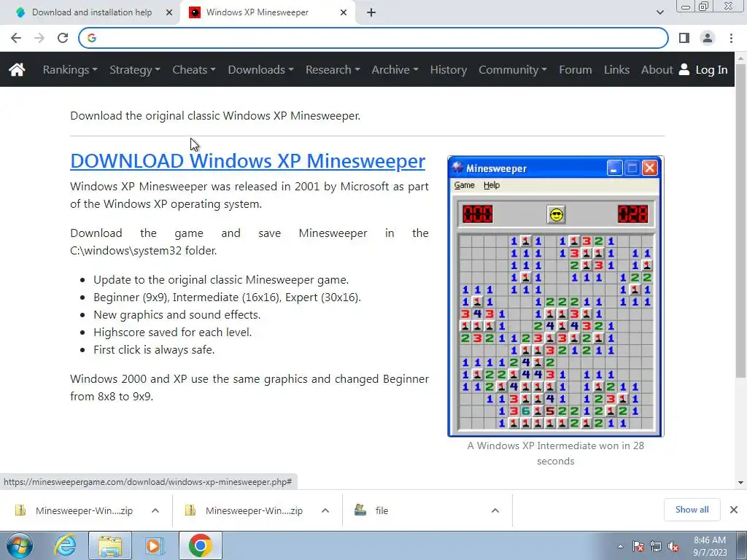Viewport: 747px width, 560px height.
Task: Click the network tray icon
Action: 656,546
